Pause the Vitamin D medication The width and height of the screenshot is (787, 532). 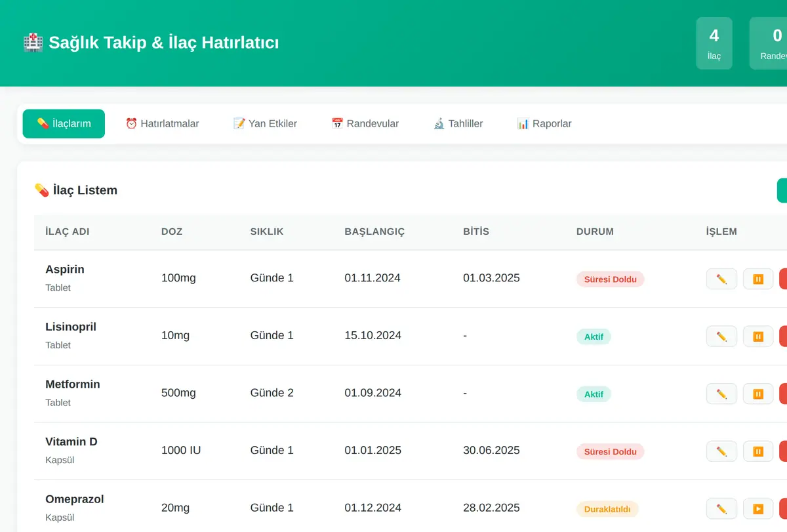(x=758, y=451)
